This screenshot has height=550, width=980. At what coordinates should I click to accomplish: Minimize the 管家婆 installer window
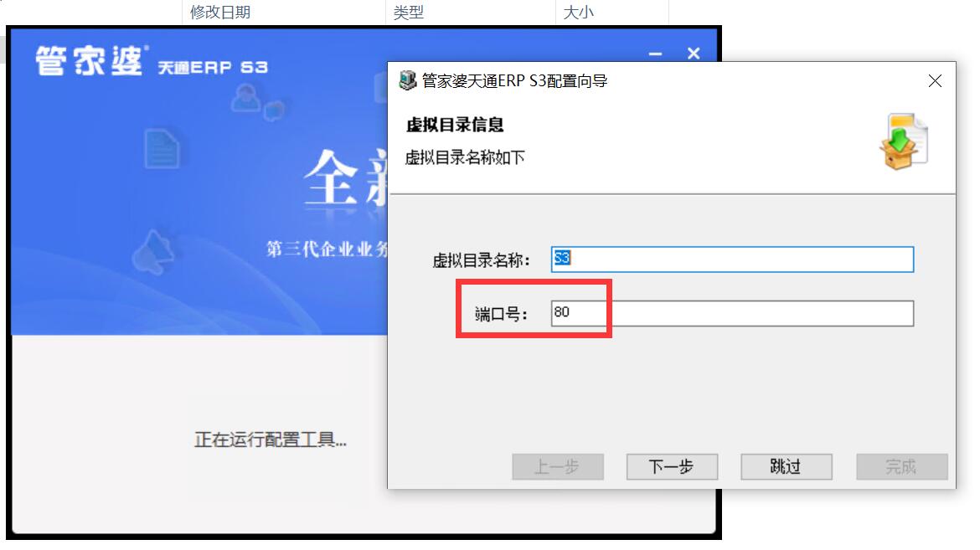655,54
